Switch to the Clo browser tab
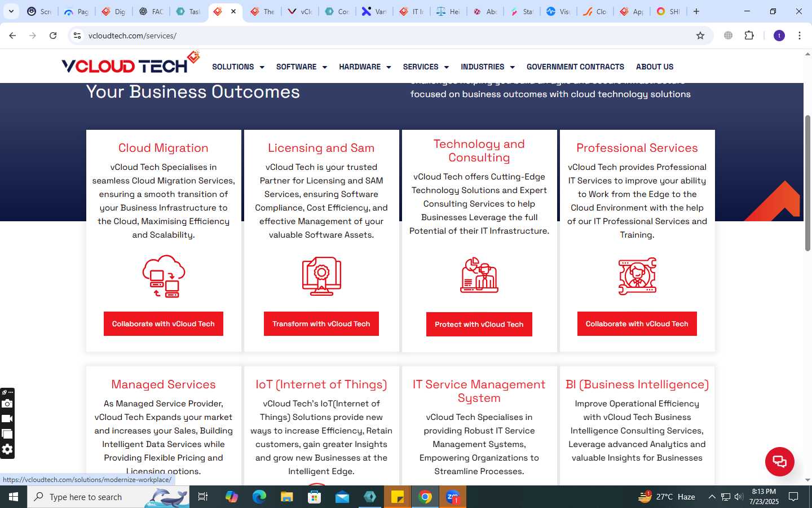The width and height of the screenshot is (812, 508). pyautogui.click(x=595, y=11)
